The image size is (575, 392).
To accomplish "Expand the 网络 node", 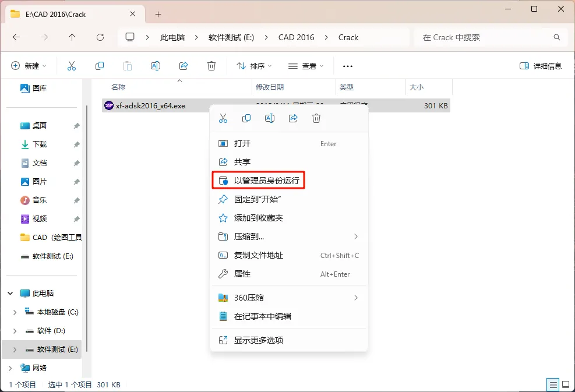I will click(x=10, y=368).
